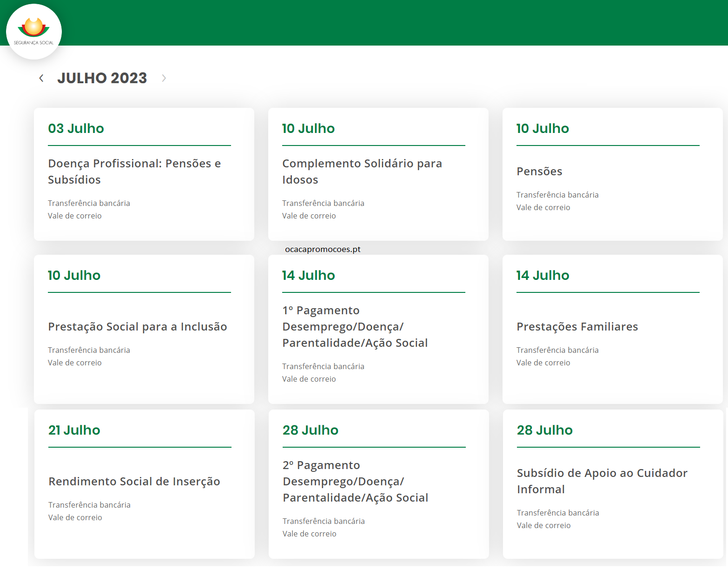
Task: Select Vale de correio under Prestações Familiares
Action: point(543,363)
